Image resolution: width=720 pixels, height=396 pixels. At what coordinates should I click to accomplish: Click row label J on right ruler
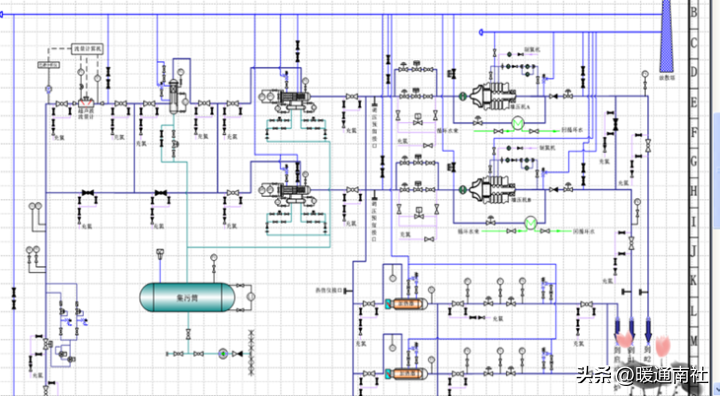[x=694, y=251]
